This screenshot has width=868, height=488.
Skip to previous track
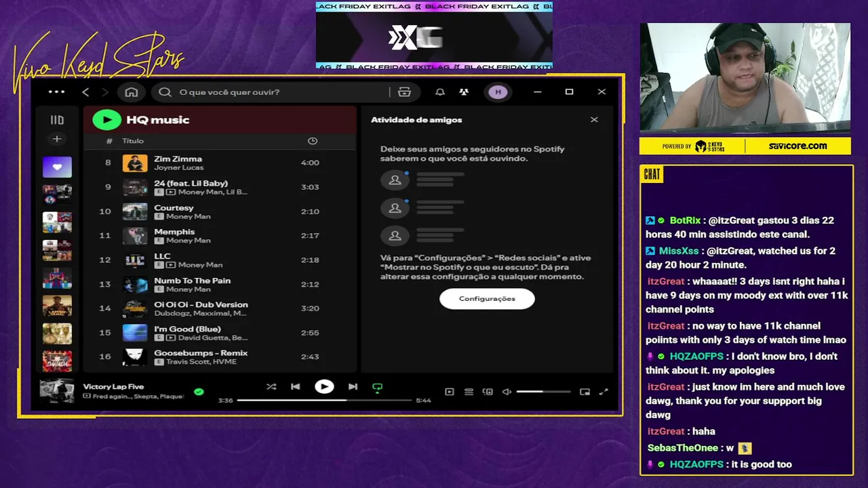pyautogui.click(x=296, y=386)
